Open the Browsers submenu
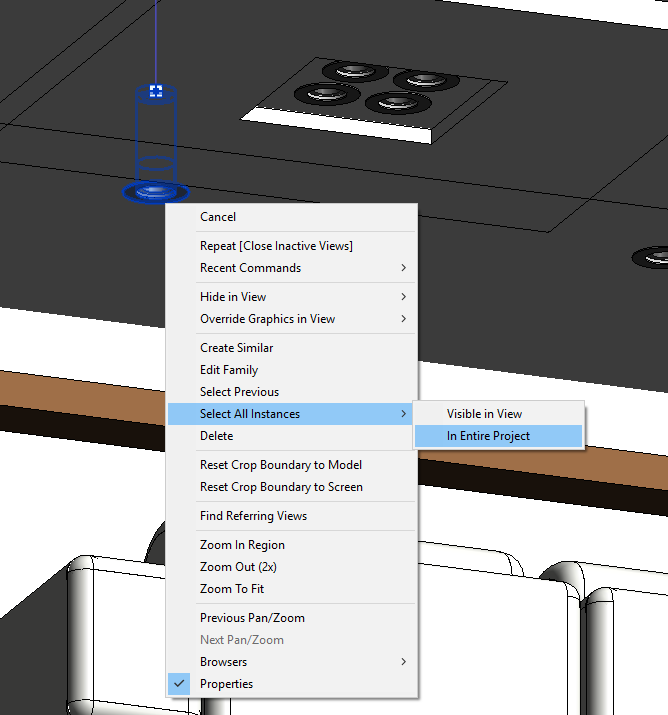This screenshot has width=668, height=715. point(292,662)
